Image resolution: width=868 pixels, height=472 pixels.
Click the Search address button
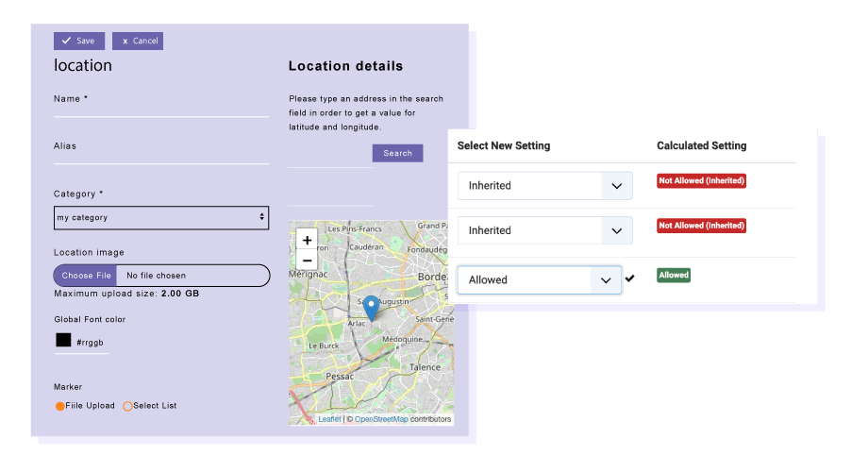(397, 153)
